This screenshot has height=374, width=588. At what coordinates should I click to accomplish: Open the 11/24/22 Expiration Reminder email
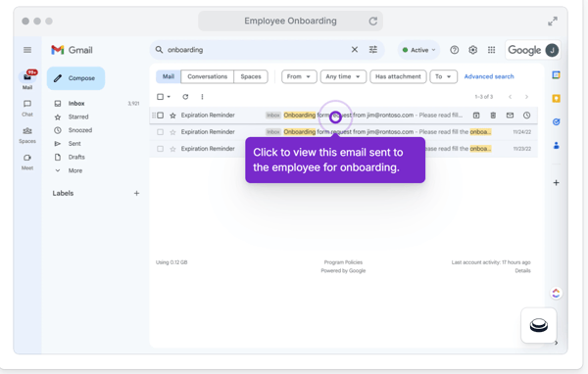[x=344, y=132]
